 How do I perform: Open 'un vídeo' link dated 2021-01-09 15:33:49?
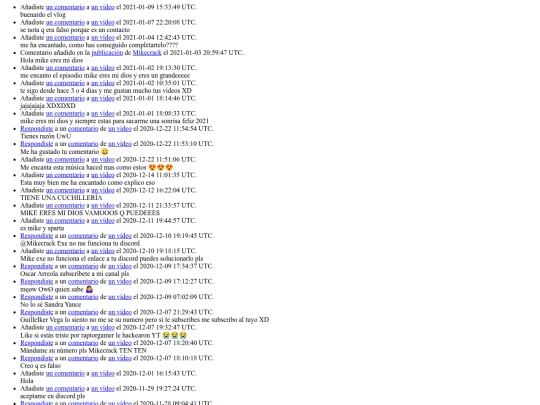coord(103,7)
